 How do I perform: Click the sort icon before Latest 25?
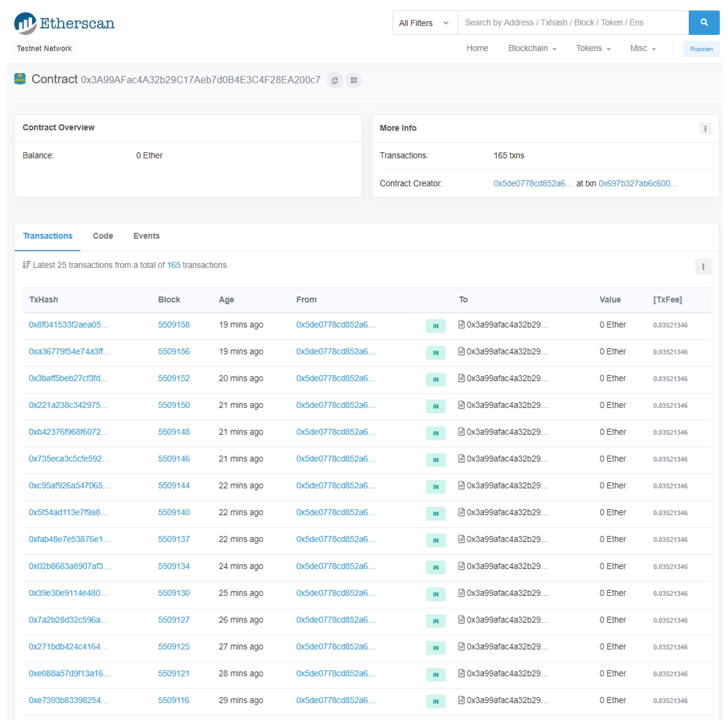tap(26, 265)
